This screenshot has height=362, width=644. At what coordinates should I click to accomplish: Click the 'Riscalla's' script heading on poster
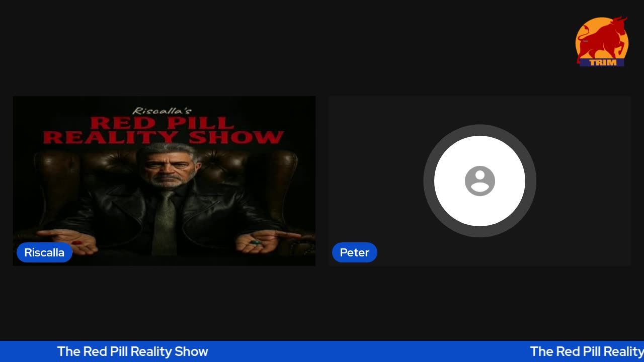(x=162, y=111)
